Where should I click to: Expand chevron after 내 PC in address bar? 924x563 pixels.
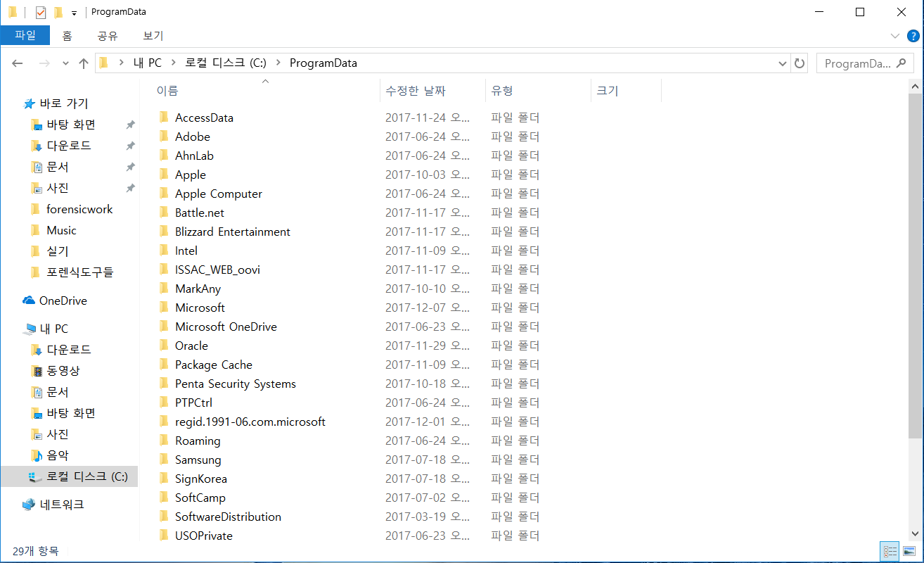[173, 63]
